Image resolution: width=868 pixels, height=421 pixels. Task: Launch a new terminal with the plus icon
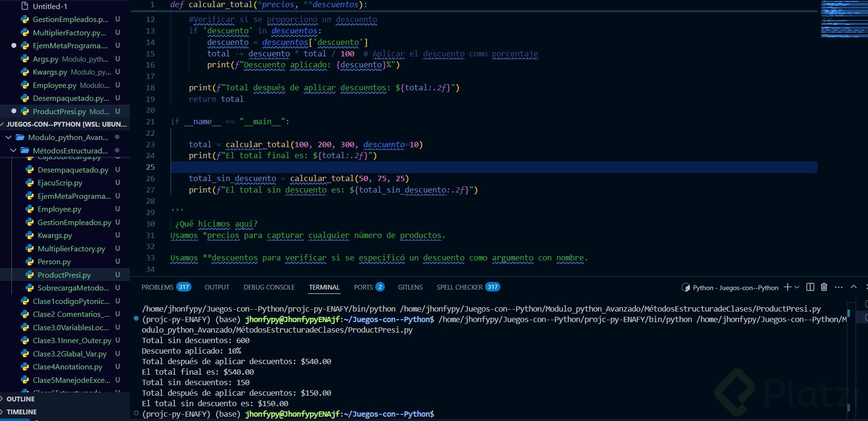pyautogui.click(x=788, y=287)
